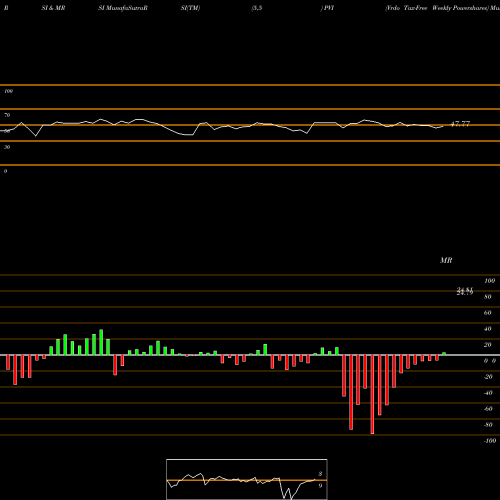Viewport: 500px width, 500px height.
Task: Click the RSI axis label 70
Action: [7, 115]
